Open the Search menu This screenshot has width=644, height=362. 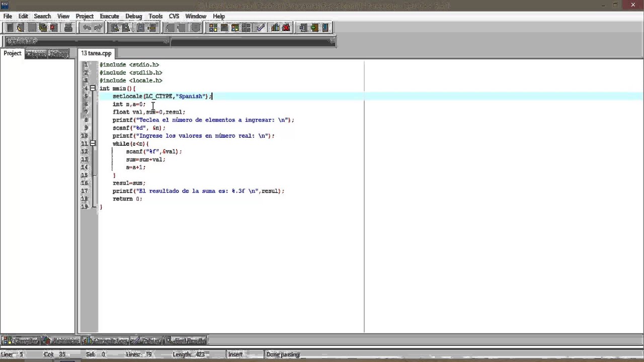(42, 16)
